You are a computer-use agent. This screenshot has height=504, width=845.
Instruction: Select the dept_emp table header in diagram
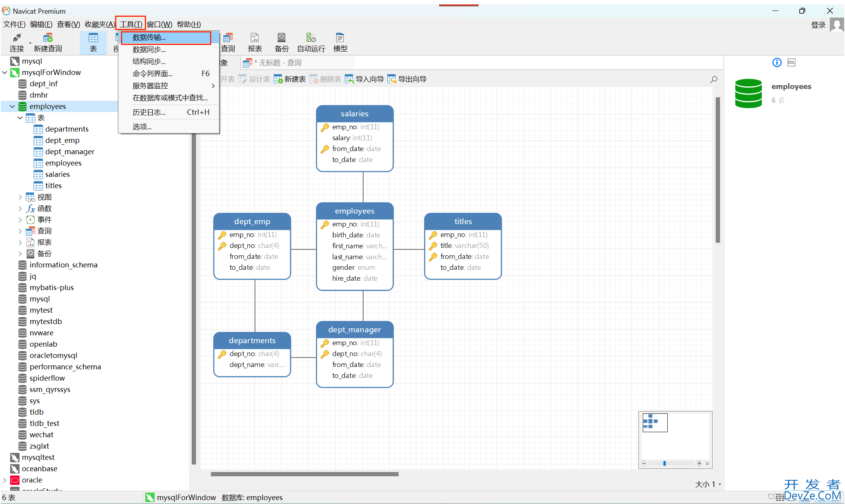[x=252, y=221]
